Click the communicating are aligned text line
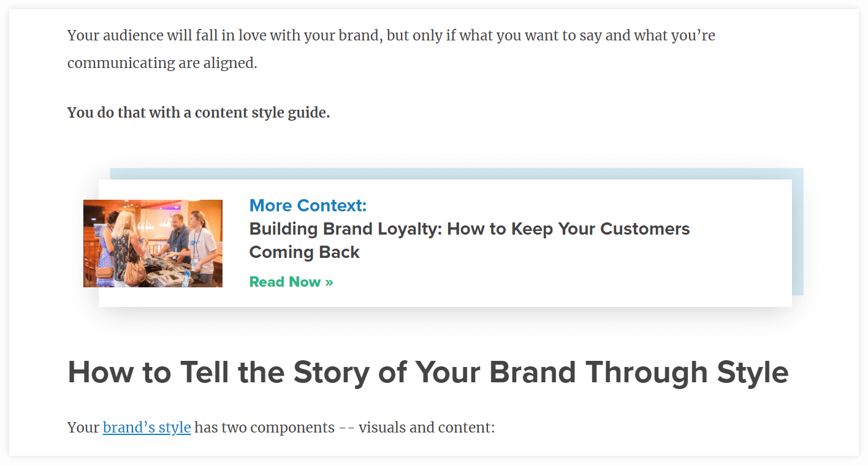Image resolution: width=868 pixels, height=465 pixels. [x=162, y=63]
